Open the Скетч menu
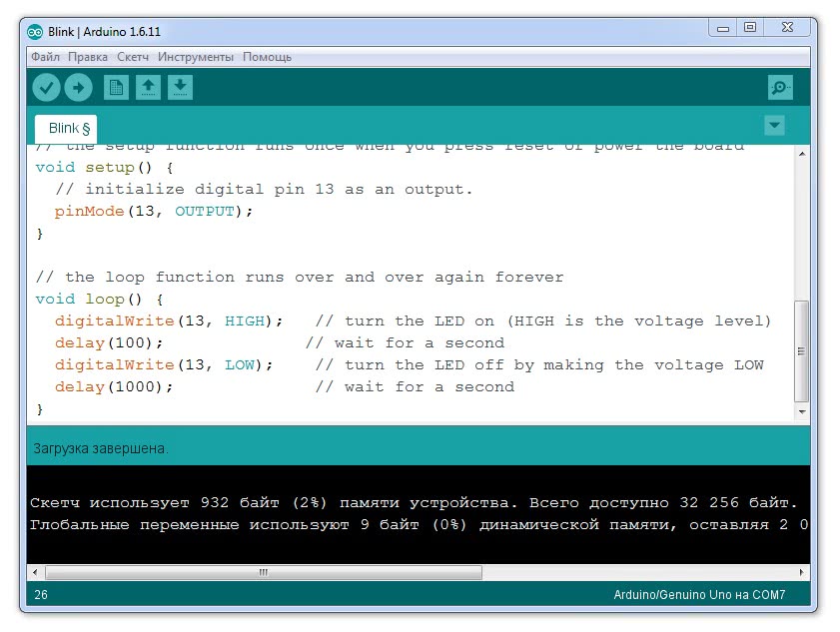840x632 pixels. tap(133, 57)
